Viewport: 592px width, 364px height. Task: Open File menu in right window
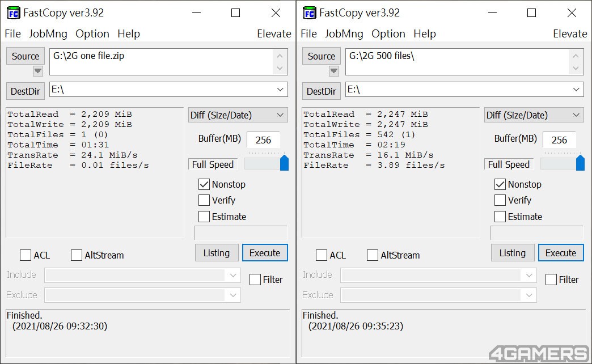[309, 33]
